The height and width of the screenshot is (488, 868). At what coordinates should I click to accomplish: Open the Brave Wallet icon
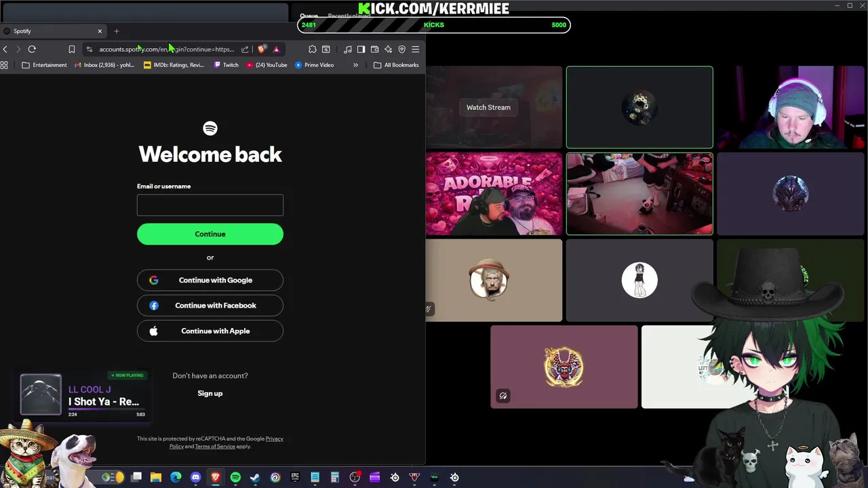click(374, 49)
